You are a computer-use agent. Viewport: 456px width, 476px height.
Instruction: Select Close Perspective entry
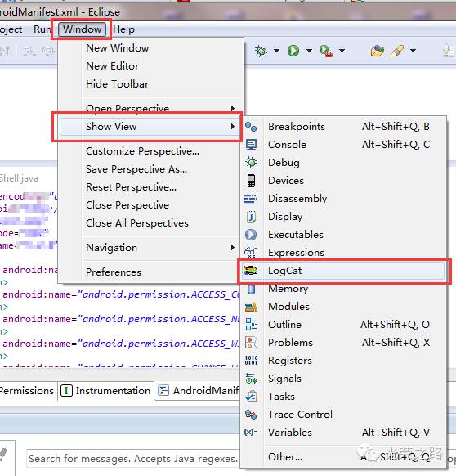(x=127, y=205)
